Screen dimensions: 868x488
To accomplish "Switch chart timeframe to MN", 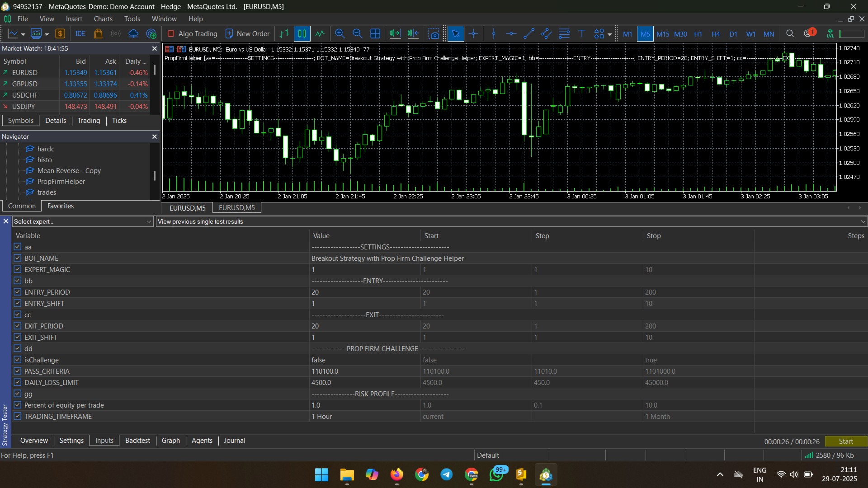I will (769, 34).
